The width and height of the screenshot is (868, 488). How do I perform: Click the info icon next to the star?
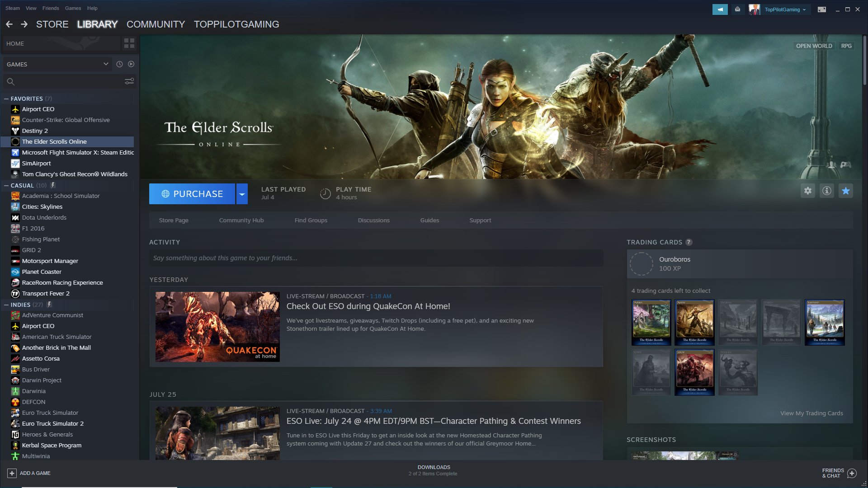click(x=827, y=191)
